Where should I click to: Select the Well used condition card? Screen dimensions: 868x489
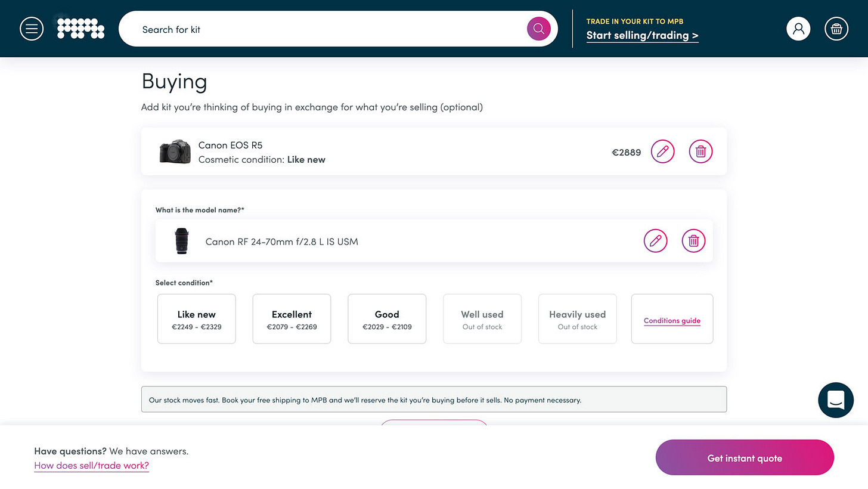[x=482, y=319]
